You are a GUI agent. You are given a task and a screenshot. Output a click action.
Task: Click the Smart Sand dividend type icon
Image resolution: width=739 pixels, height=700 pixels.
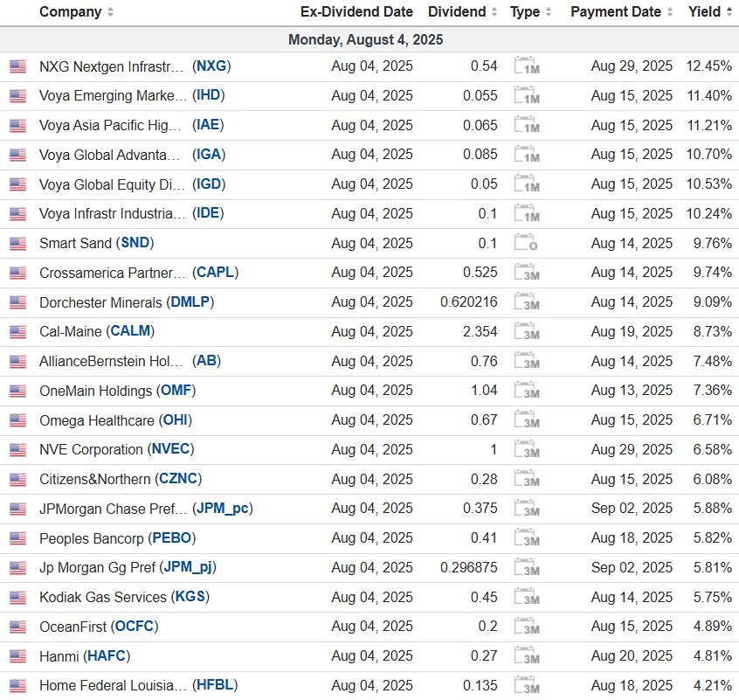[x=526, y=244]
